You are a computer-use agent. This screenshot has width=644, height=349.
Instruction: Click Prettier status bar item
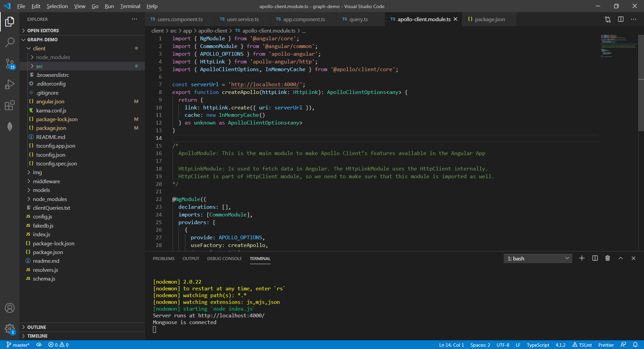(x=606, y=345)
